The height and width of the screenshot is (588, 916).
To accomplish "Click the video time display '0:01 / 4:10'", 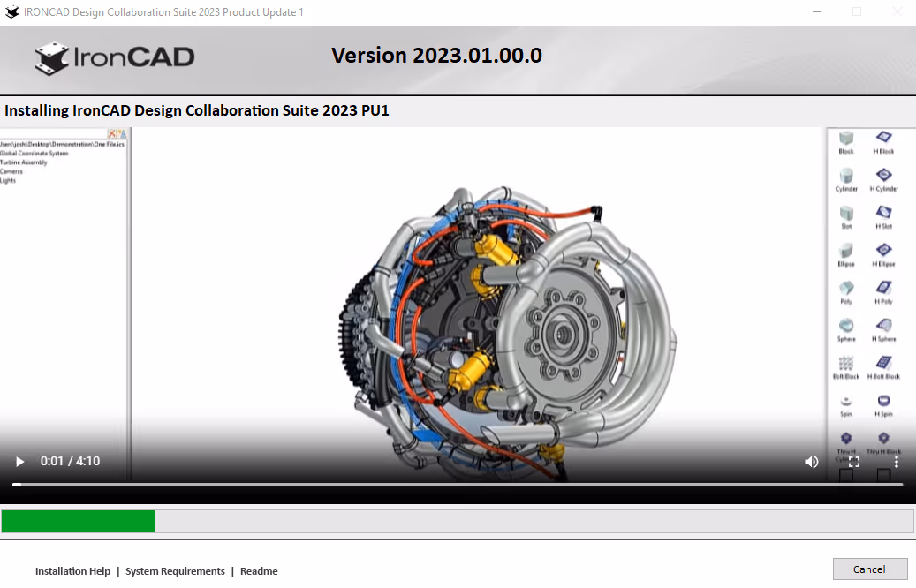I will pos(70,461).
